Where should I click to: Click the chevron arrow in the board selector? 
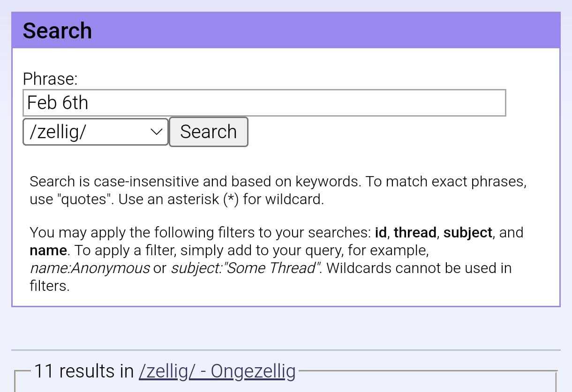click(x=157, y=132)
